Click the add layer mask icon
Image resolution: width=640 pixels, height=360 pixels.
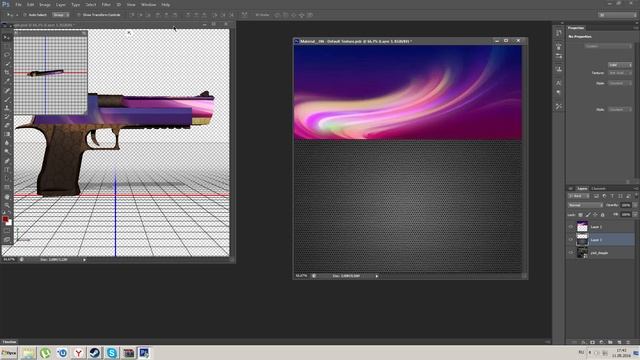(593, 342)
